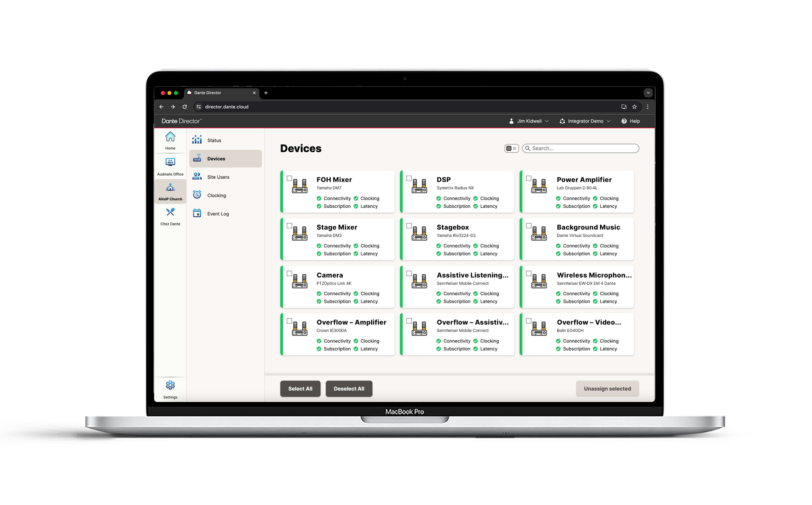This screenshot has height=505, width=812.
Task: Click the Dante Director logo
Action: [x=181, y=121]
